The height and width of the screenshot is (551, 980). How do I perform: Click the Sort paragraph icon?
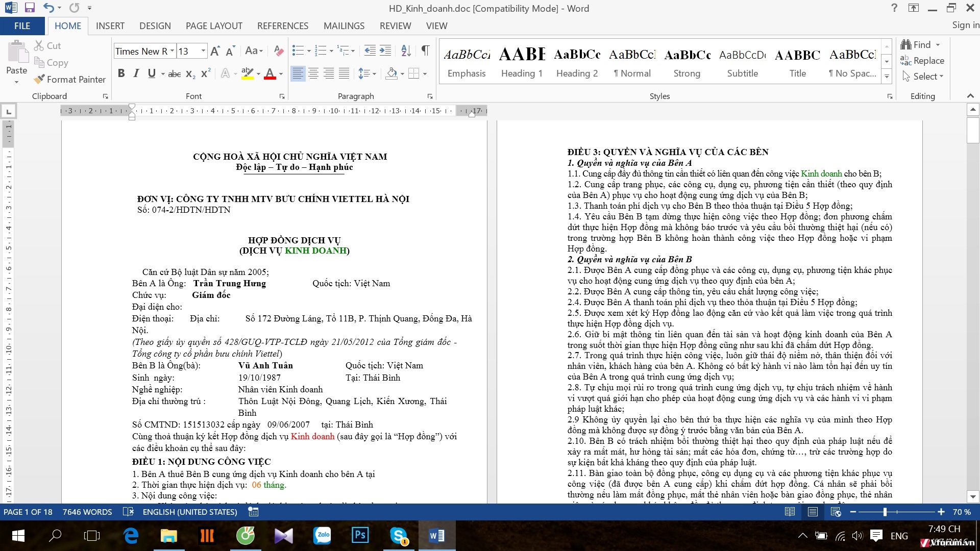point(406,51)
